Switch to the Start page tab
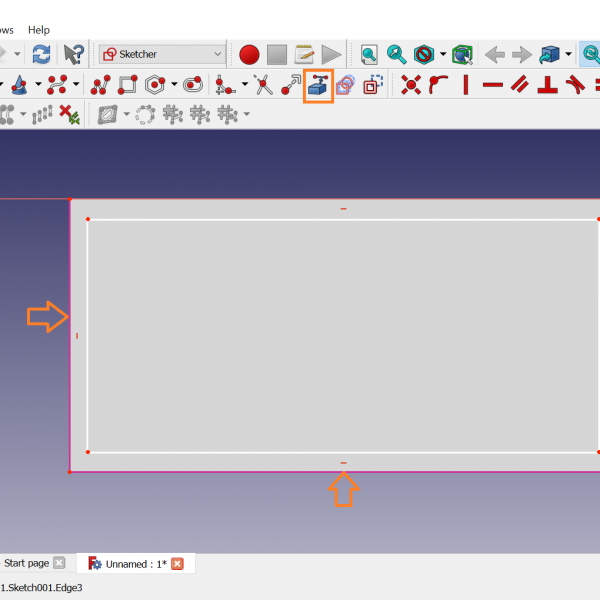Viewport: 600px width, 600px height. pyautogui.click(x=27, y=563)
